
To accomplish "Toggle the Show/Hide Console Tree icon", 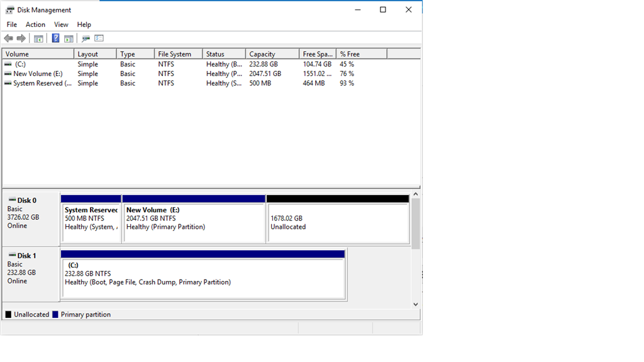I will click(38, 38).
